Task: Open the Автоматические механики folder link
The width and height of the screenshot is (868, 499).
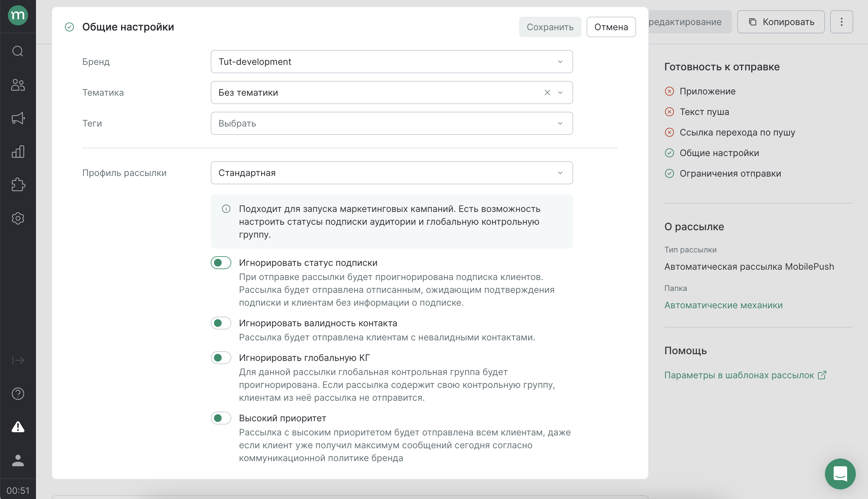Action: pyautogui.click(x=723, y=305)
